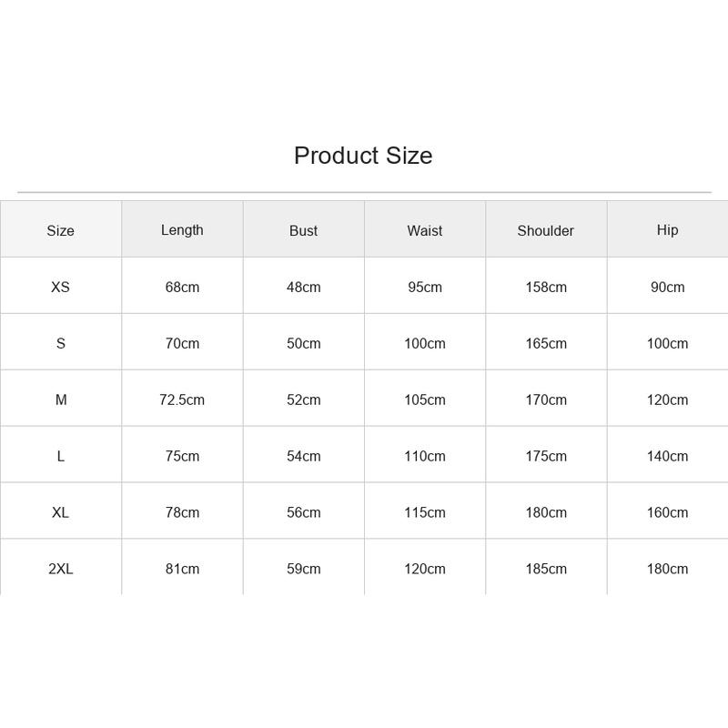
Task: Click the Size column header
Action: point(60,231)
